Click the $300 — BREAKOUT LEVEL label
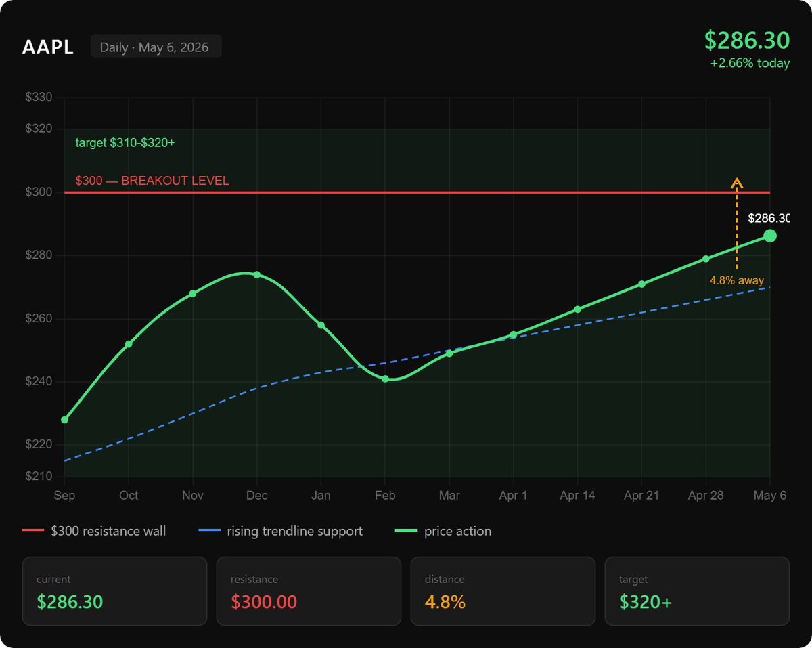Image resolution: width=812 pixels, height=648 pixels. pyautogui.click(x=152, y=181)
